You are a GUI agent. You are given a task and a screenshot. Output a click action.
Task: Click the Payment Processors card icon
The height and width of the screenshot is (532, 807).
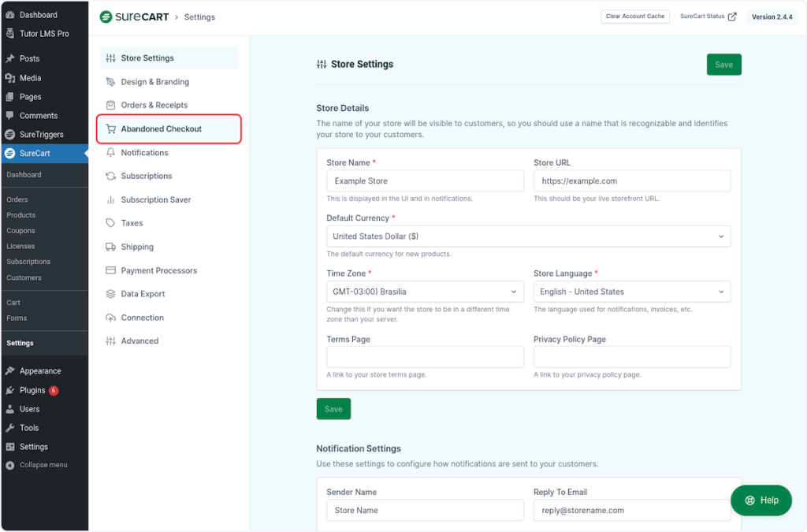(x=111, y=270)
